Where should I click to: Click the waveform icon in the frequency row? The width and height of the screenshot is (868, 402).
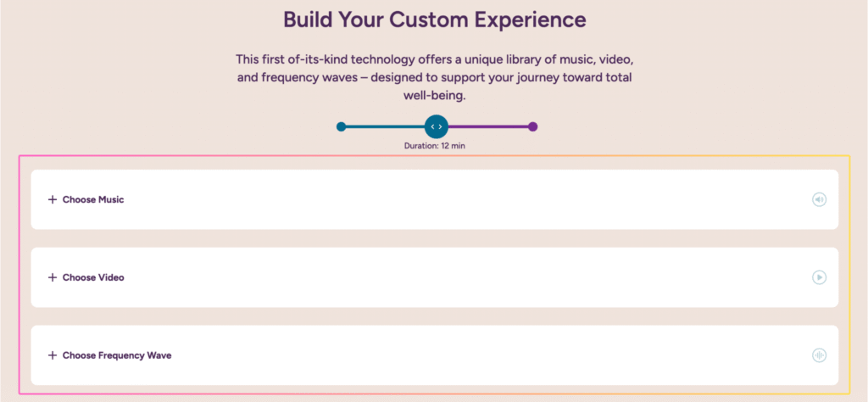click(x=819, y=355)
